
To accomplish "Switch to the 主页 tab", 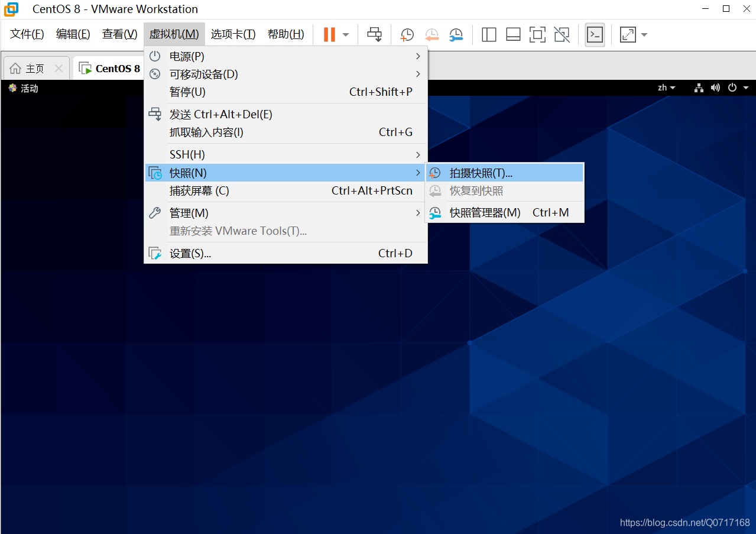I will point(35,69).
